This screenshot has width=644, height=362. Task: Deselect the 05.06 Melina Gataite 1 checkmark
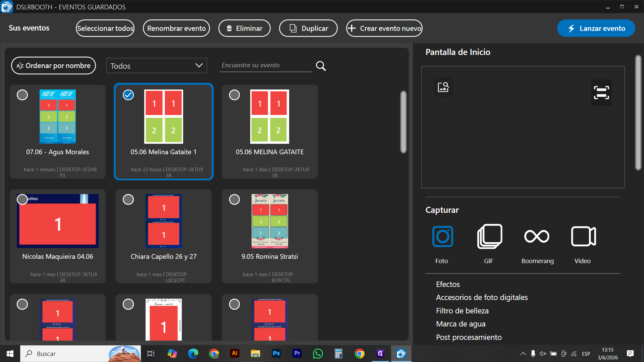tap(128, 95)
